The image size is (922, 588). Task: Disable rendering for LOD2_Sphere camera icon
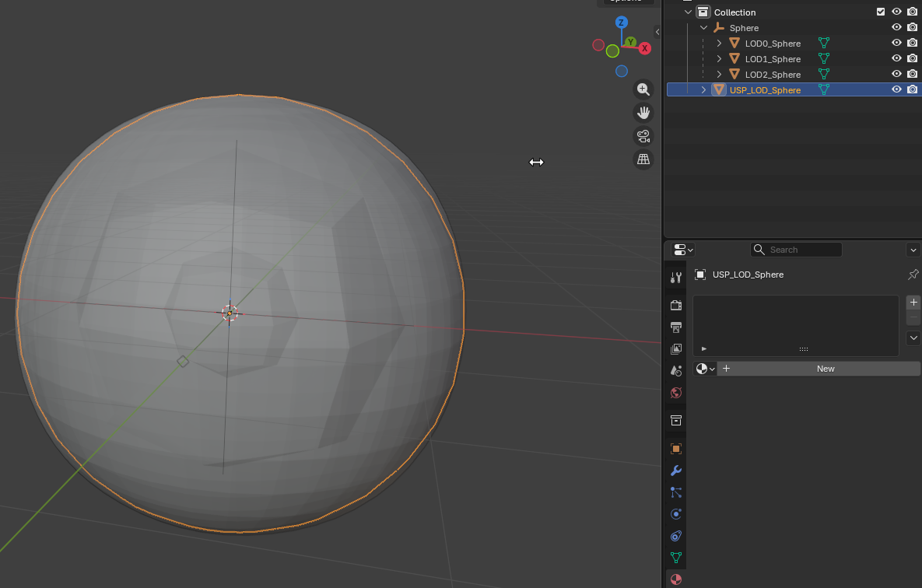(912, 75)
